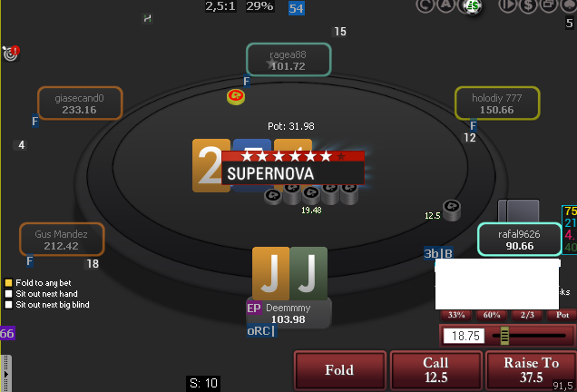Select the Pot bet size preset

562,315
